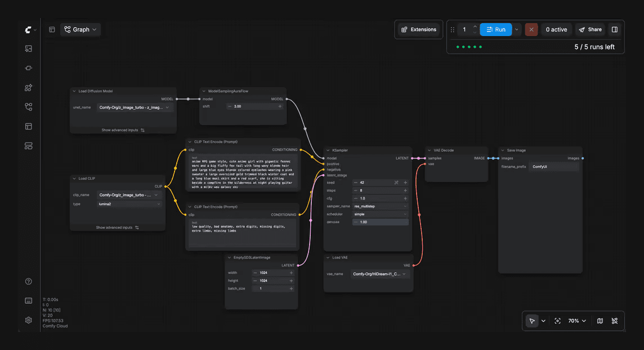
Task: Open the Extensions button
Action: pos(418,30)
